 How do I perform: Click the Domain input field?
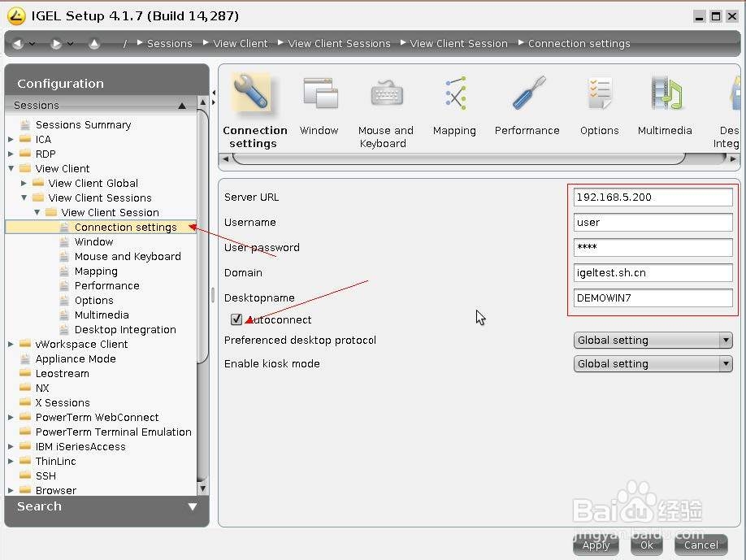tap(653, 272)
